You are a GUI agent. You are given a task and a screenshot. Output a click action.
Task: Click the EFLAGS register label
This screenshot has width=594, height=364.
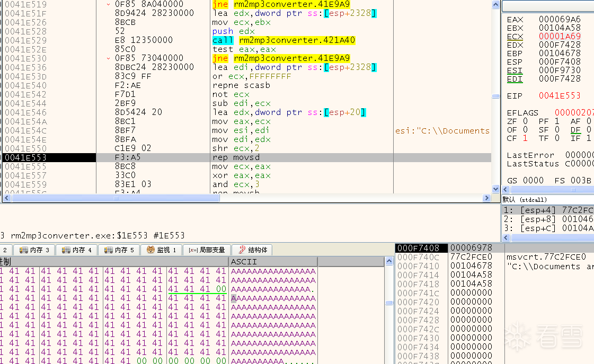point(522,113)
